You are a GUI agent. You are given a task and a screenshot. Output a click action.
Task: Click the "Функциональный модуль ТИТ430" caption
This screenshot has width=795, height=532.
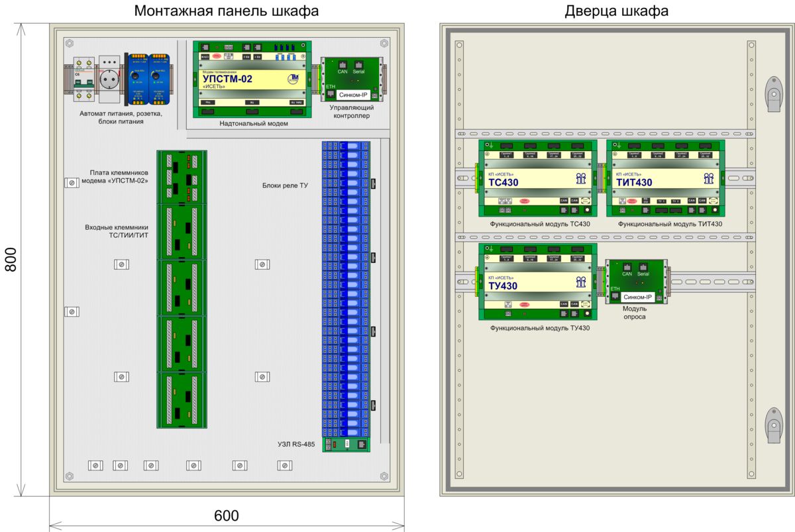coord(670,225)
